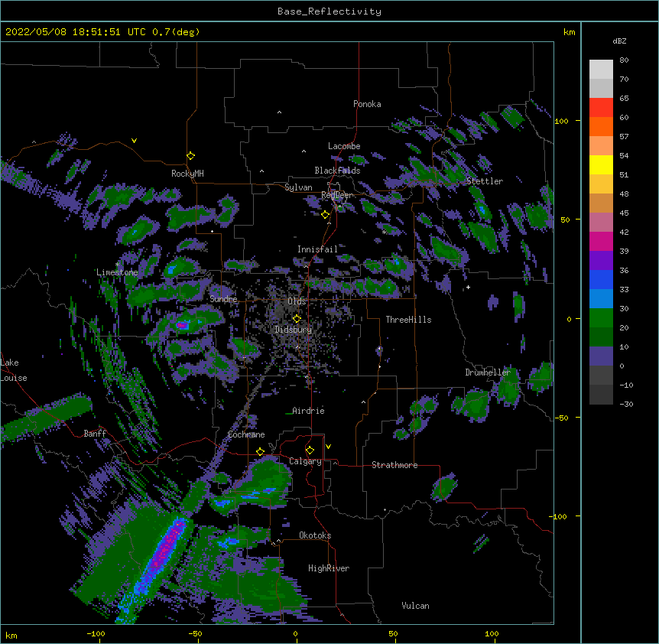Select the HighRiver label

coord(329,568)
